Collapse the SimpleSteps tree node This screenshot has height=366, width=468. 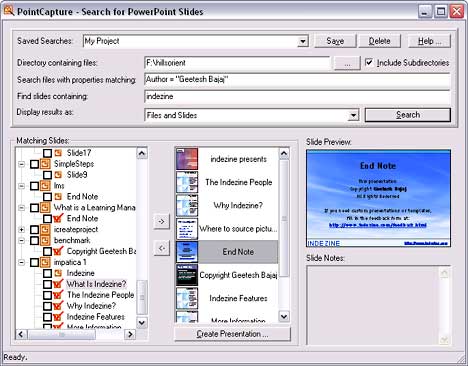[x=22, y=164]
